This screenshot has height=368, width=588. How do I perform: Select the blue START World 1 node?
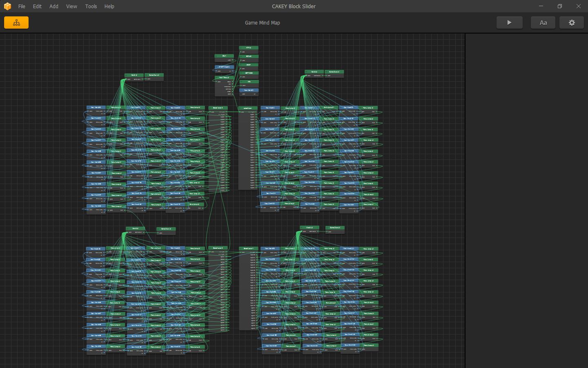(224, 67)
